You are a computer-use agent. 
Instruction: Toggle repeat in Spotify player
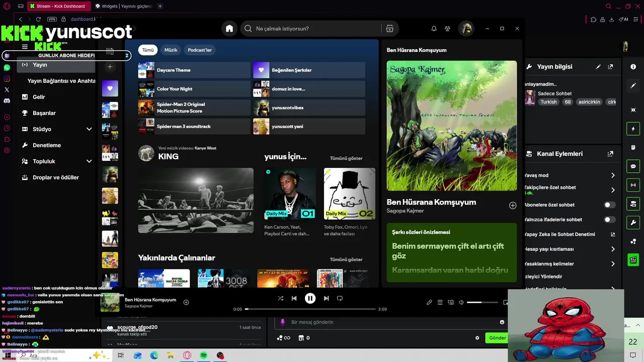tap(340, 298)
